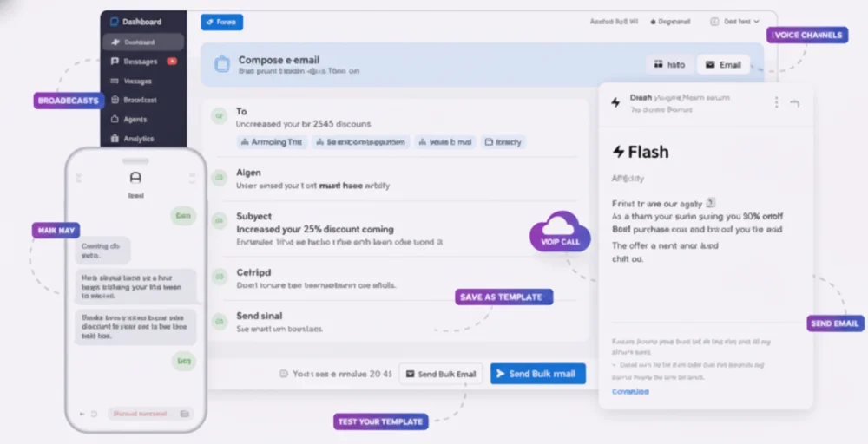Viewport: 868px width, 444px height.
Task: Click the white Send Bulk Email button
Action: (x=441, y=374)
